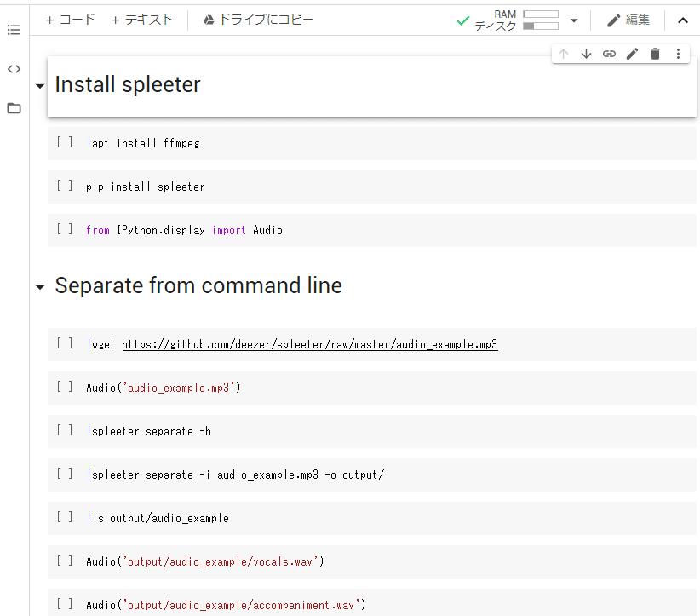Run the spleeter separate -h cell
Screen dimensions: 700x616
pos(65,431)
